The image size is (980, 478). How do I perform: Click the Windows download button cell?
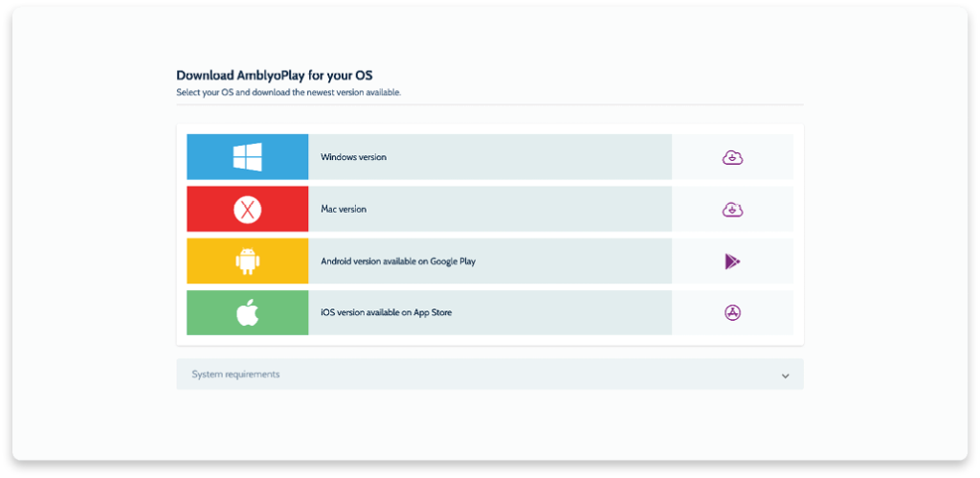[732, 157]
